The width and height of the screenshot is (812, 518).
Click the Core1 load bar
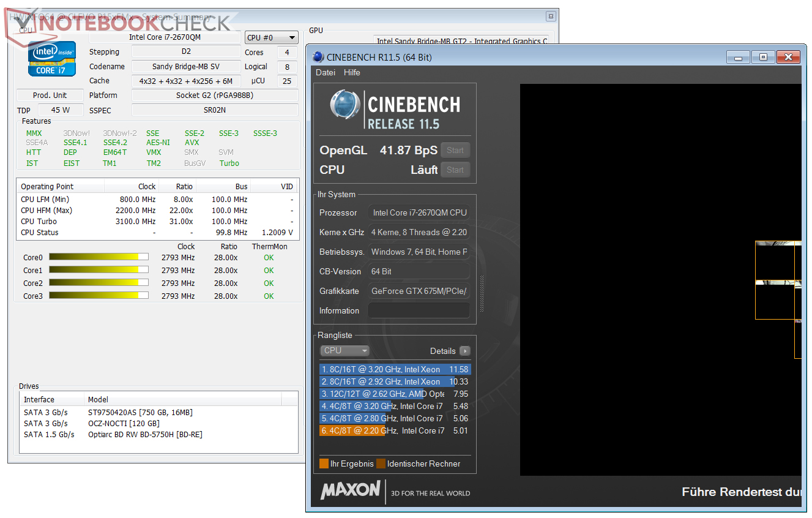[99, 270]
